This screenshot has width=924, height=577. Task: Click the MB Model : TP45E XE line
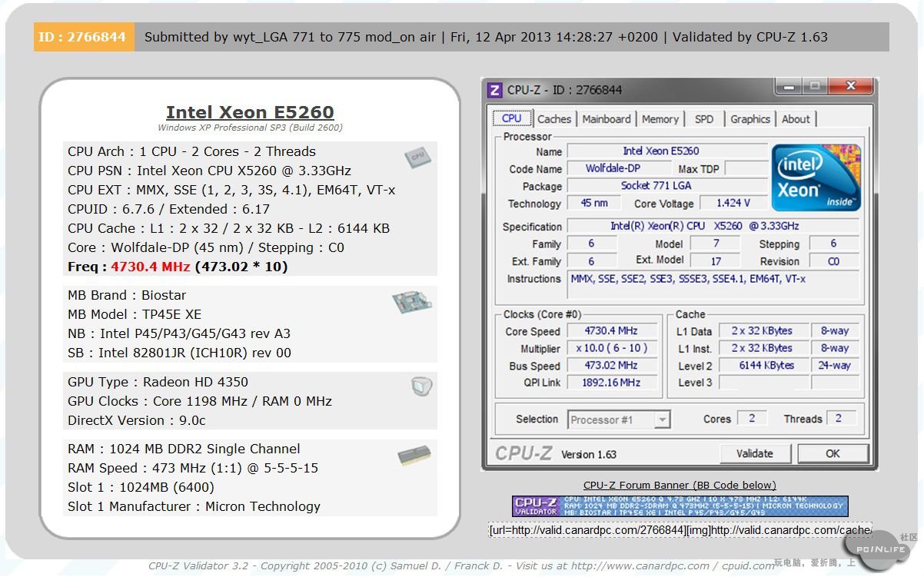[135, 314]
